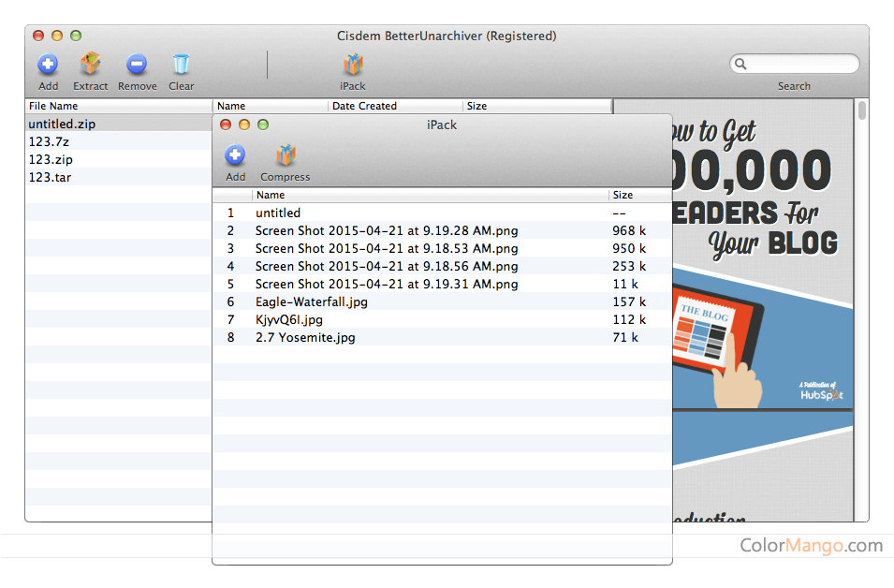The width and height of the screenshot is (894, 588).
Task: Click the Clear trash can icon
Action: coord(181,66)
